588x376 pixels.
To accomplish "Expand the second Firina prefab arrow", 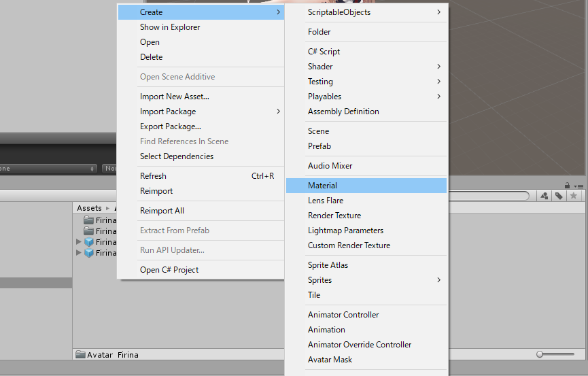I will click(x=79, y=253).
